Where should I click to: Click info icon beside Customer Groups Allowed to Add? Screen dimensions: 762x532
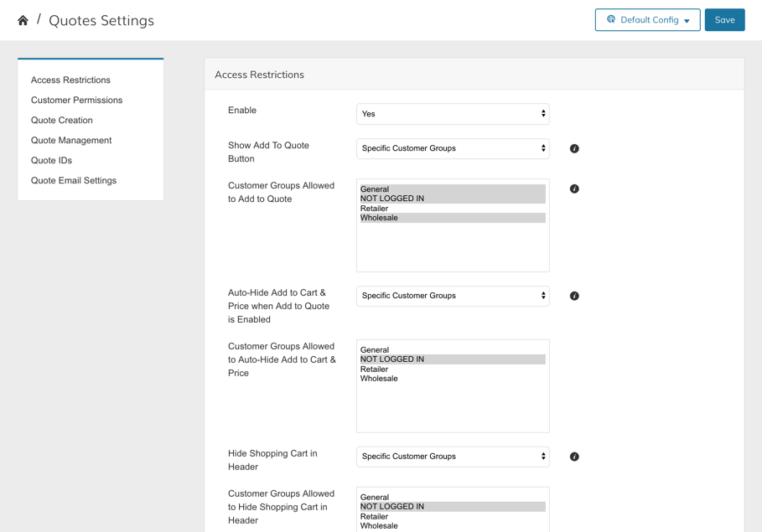(x=574, y=189)
